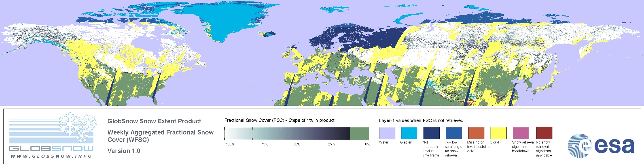Open the WWW.GLOBSNOW.INFO link text

[51, 156]
